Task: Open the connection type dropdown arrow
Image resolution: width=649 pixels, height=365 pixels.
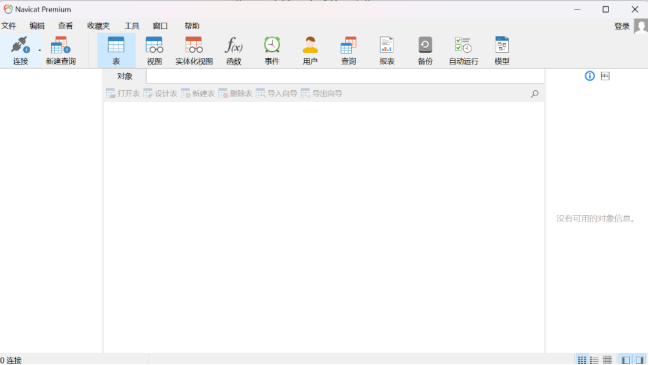Action: (x=40, y=50)
